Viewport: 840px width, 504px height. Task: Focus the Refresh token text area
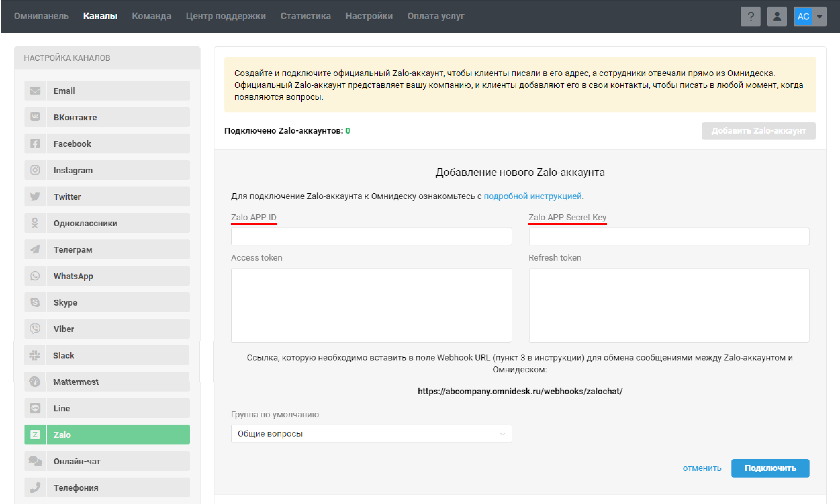669,305
